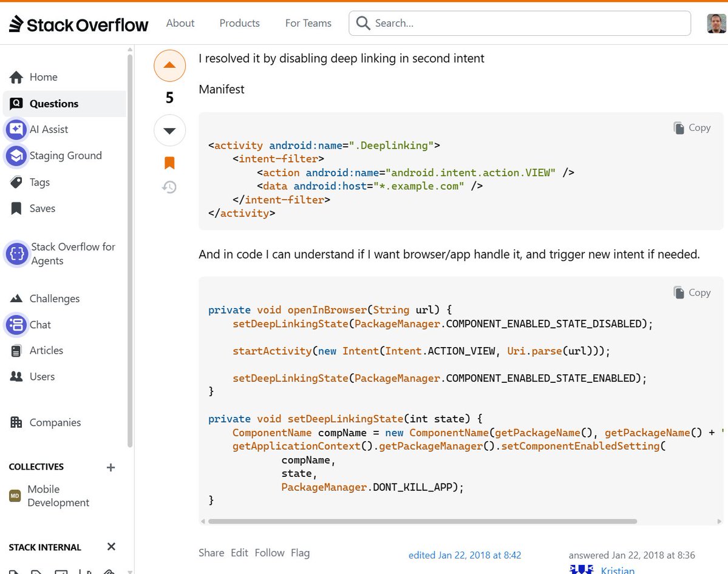
Task: Click the Chat icon
Action: pyautogui.click(x=16, y=325)
